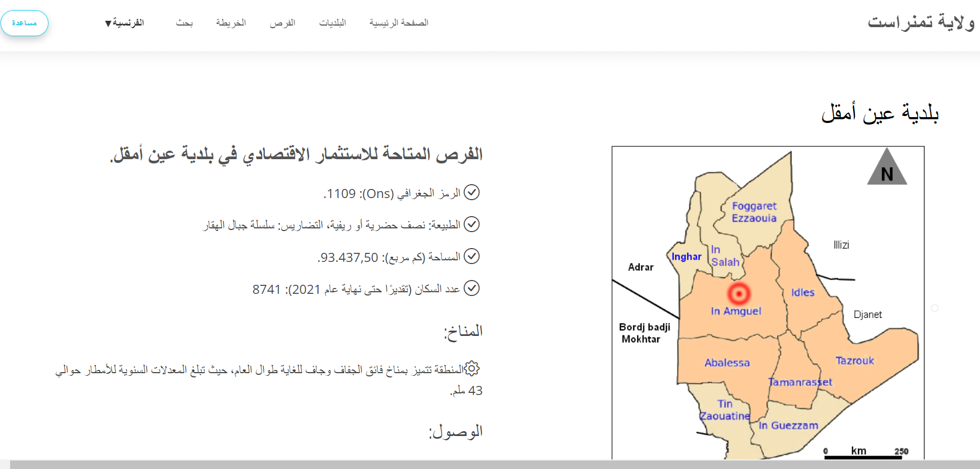Screen dimensions: 980x469
Task: Open the الصفحة الرئيسية menu item
Action: coord(399,23)
